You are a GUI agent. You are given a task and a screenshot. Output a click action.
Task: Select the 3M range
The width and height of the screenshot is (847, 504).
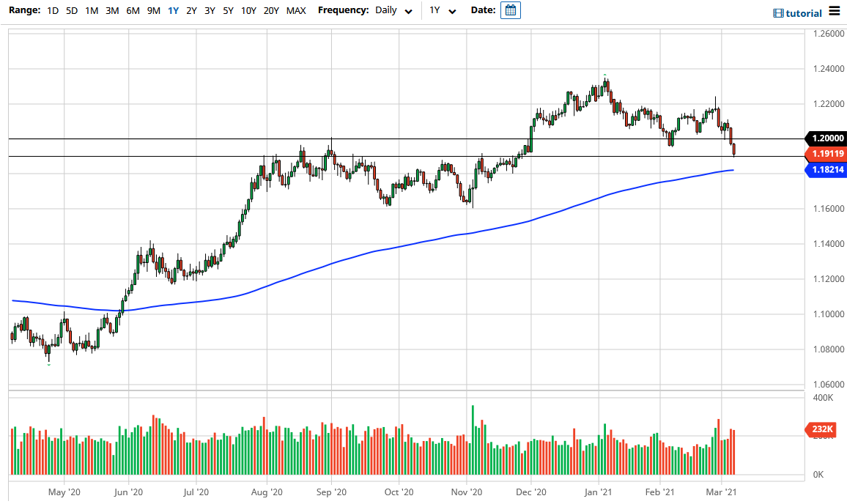coord(112,11)
